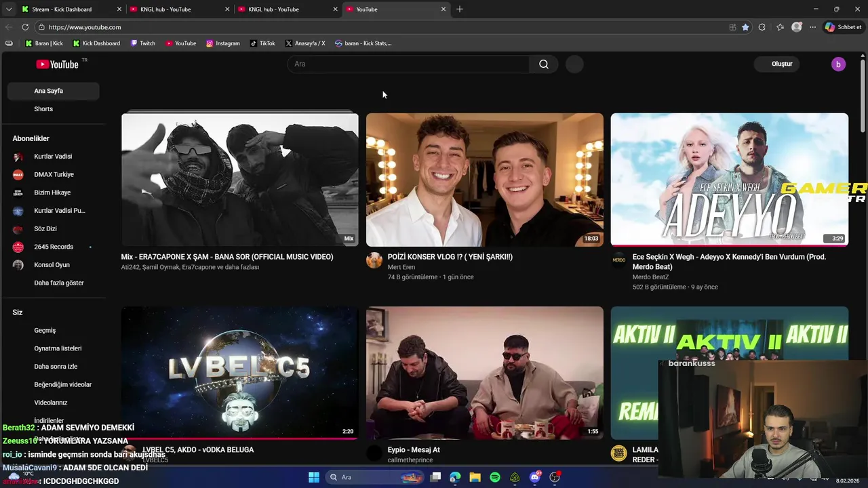This screenshot has width=868, height=488.
Task: Open Copilot 'Sohbet et' button
Action: click(844, 27)
